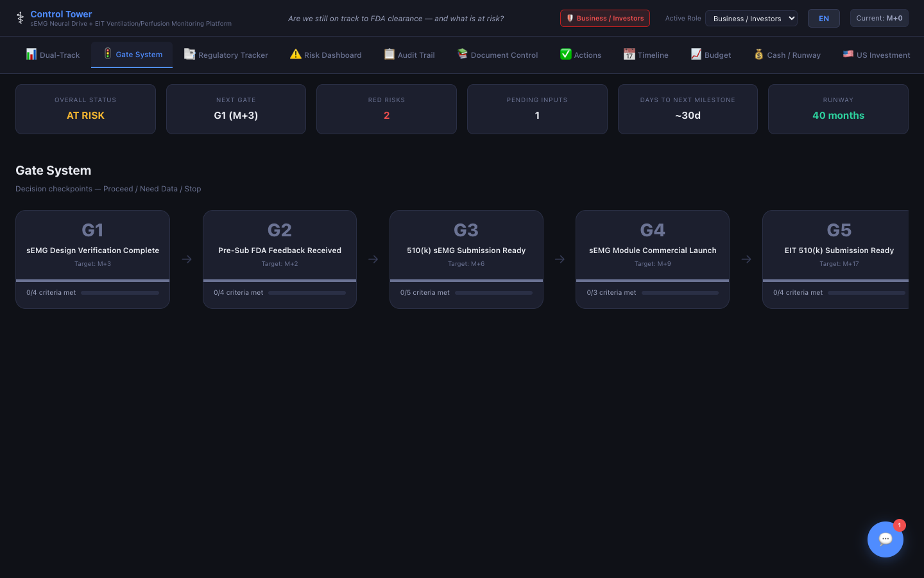Click the Audit Trail clipboard icon
This screenshot has height=578, width=924.
tap(389, 55)
